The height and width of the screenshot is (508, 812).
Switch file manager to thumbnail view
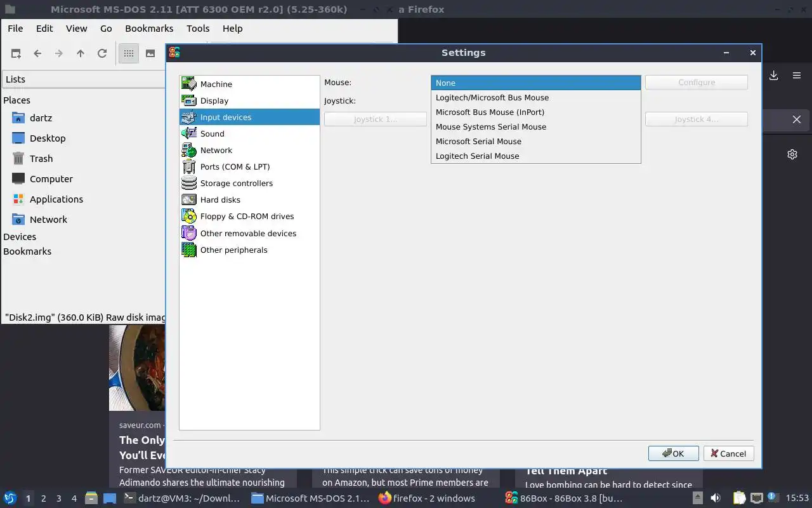click(150, 53)
